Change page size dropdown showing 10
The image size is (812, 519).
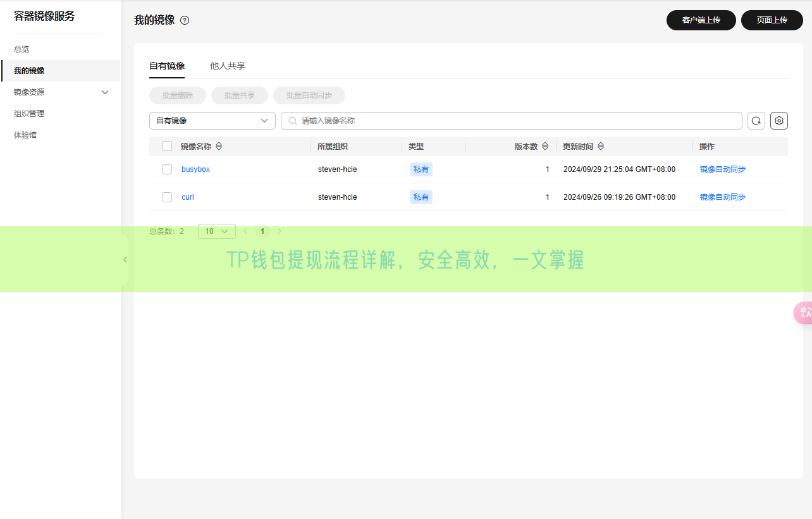[217, 231]
